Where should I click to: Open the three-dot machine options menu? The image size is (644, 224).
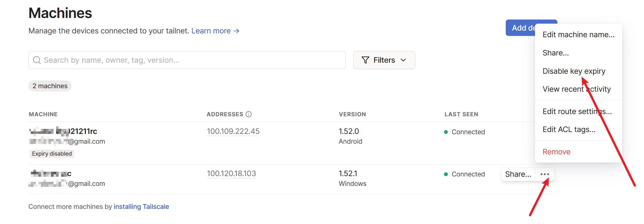tap(544, 174)
